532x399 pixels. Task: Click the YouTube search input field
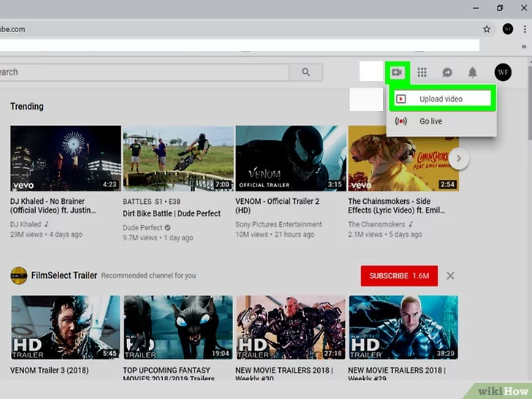click(x=144, y=72)
